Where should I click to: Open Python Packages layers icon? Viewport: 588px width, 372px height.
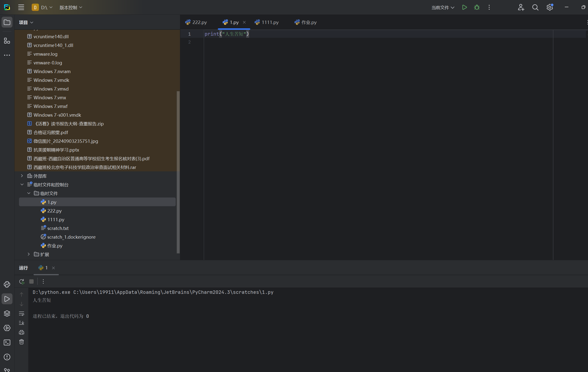[7, 313]
